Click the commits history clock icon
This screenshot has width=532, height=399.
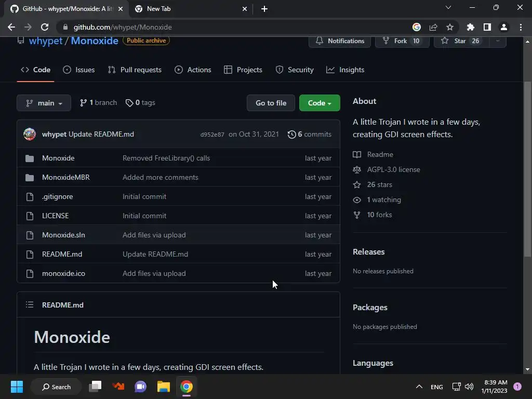pos(291,135)
